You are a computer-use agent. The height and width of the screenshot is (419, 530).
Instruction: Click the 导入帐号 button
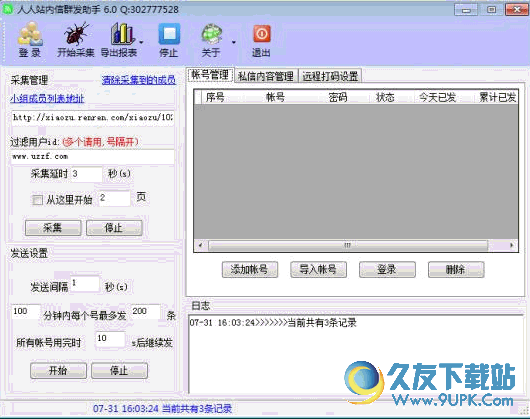318,270
